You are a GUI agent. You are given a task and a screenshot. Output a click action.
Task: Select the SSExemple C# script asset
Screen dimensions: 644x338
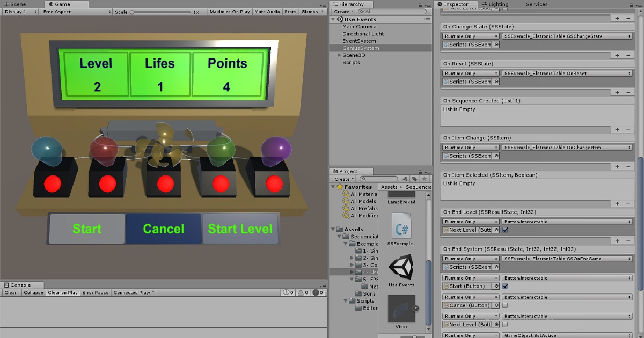(x=401, y=230)
